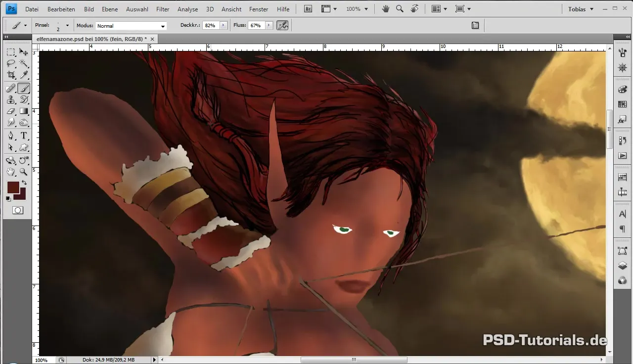Click the flow value field 67%
This screenshot has width=633, height=364.
tap(256, 25)
